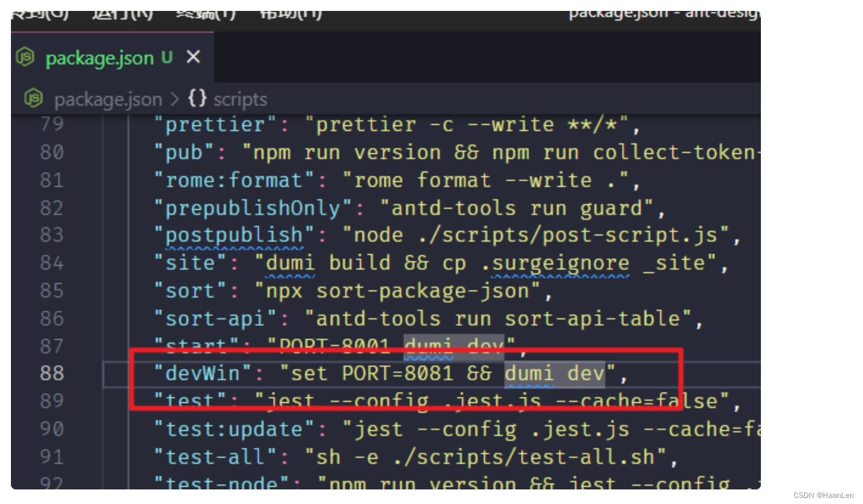Click line number 91 in the gutter
The width and height of the screenshot is (863, 504).
click(x=52, y=457)
